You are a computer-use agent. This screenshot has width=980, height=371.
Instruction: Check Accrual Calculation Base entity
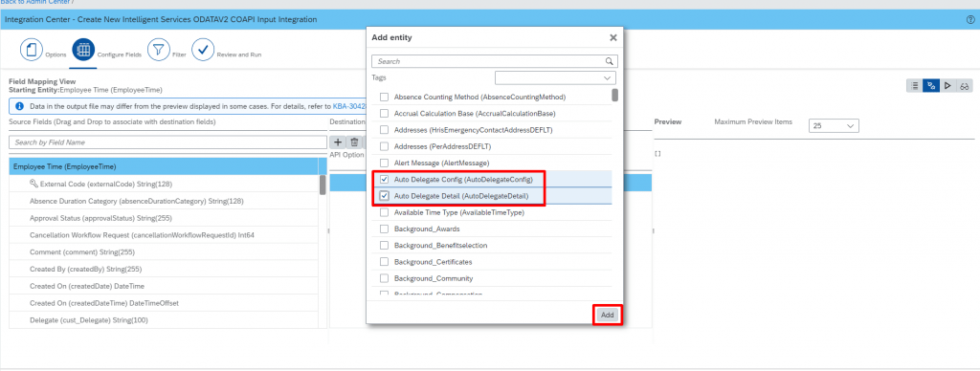385,114
